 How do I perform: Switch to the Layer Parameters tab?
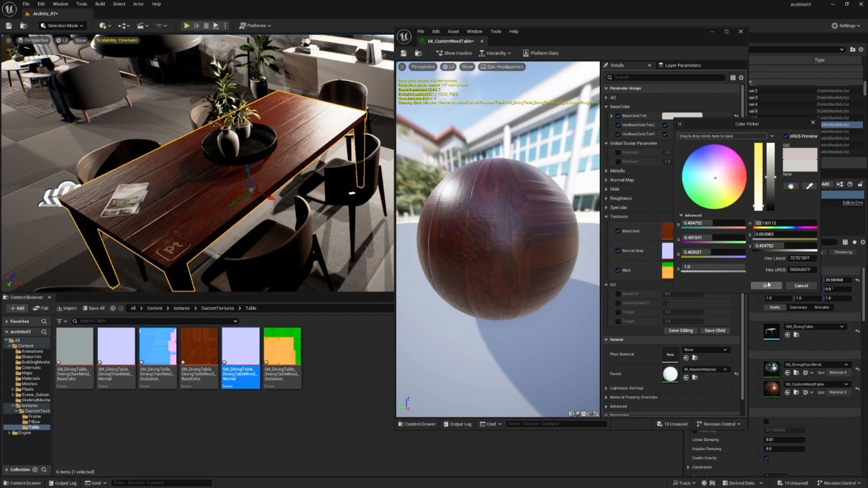click(682, 66)
